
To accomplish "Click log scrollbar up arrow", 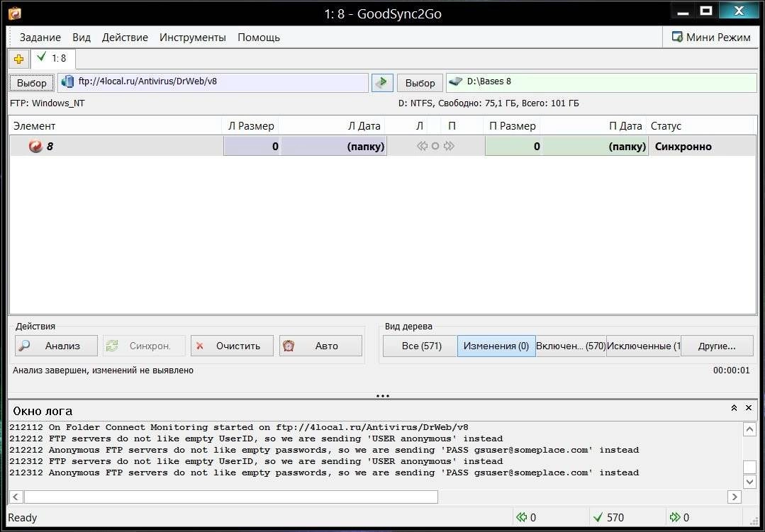I will (x=749, y=429).
